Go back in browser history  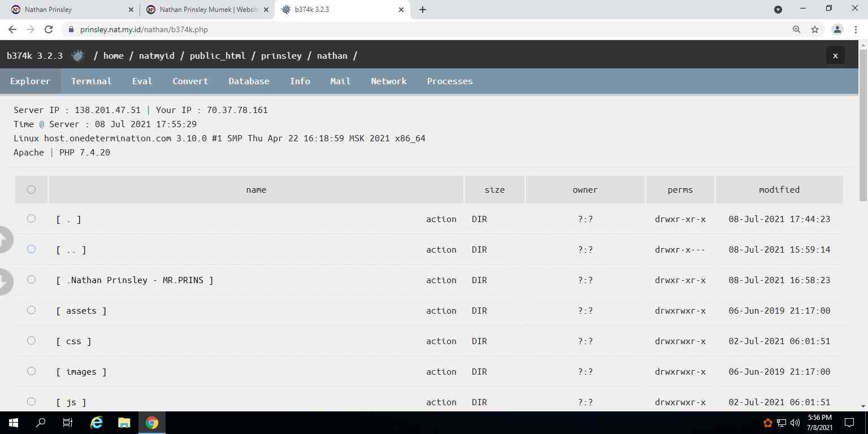point(12,29)
